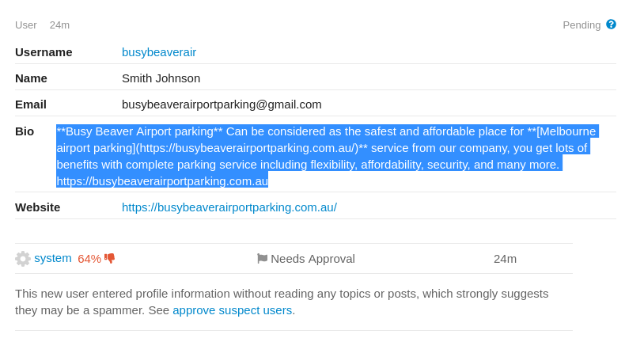Viewport: 644px width, 338px height.
Task: Click the email address busybeaverairportparking@gmail.com
Action: point(222,104)
